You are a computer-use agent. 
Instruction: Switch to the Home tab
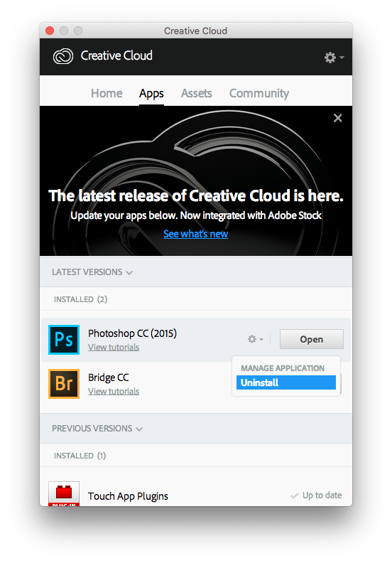(x=107, y=93)
